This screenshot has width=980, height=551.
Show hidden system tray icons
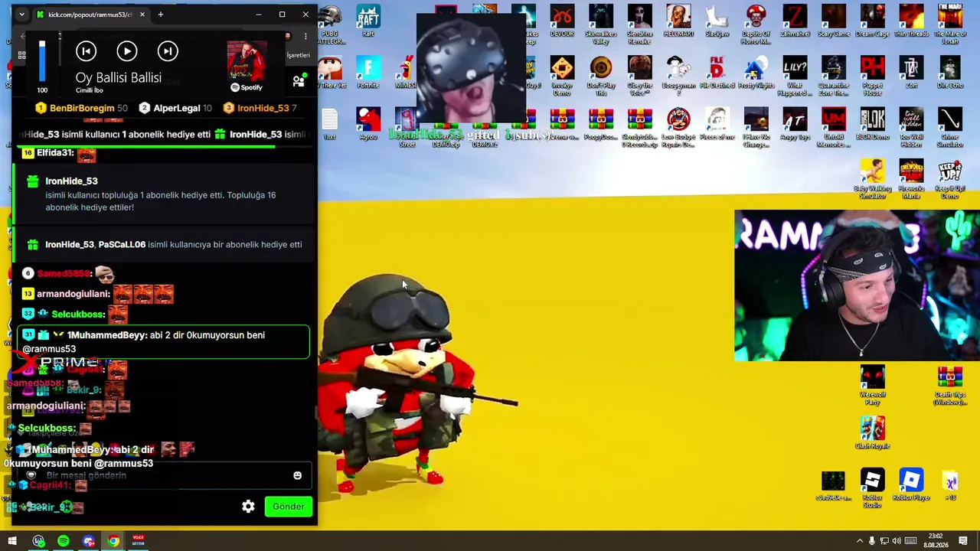[859, 542]
